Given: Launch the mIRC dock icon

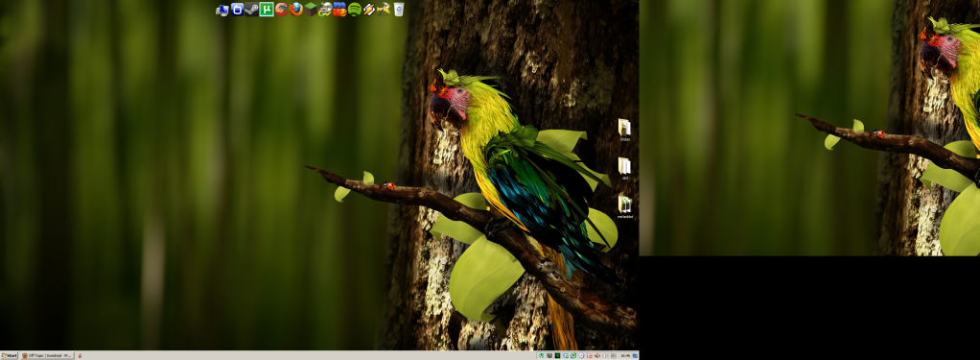Looking at the screenshot, I should [339, 10].
